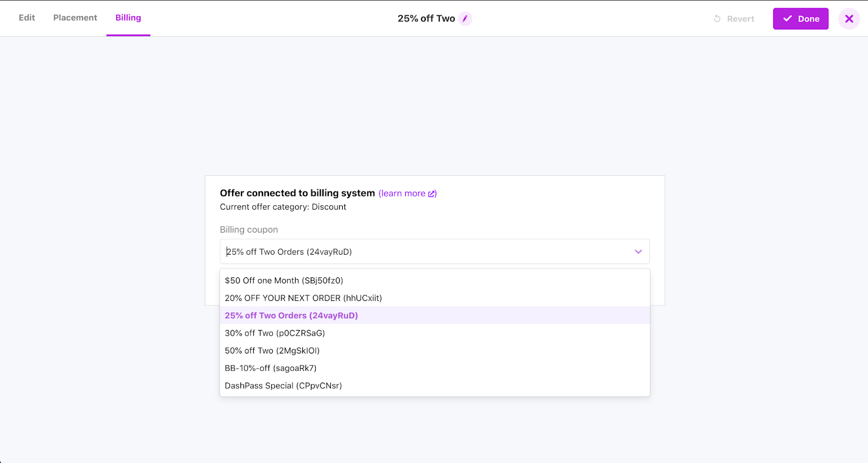Switch to the Edit tab
The width and height of the screenshot is (868, 463).
pyautogui.click(x=27, y=18)
